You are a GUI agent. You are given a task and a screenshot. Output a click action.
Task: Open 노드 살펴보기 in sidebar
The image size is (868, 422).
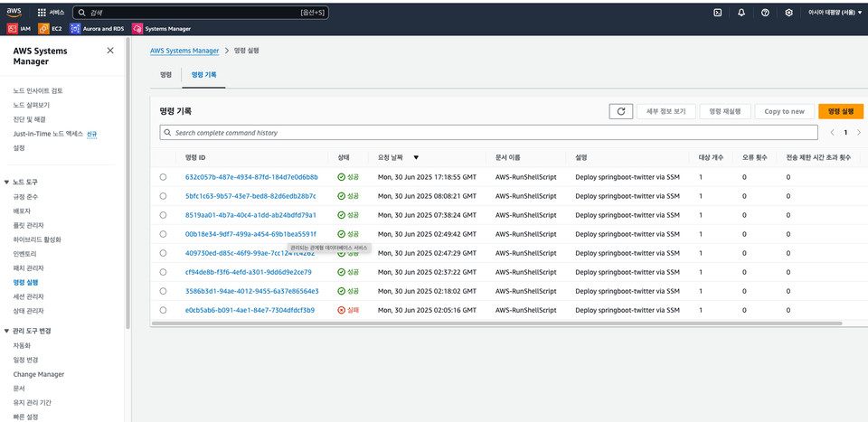pos(32,105)
